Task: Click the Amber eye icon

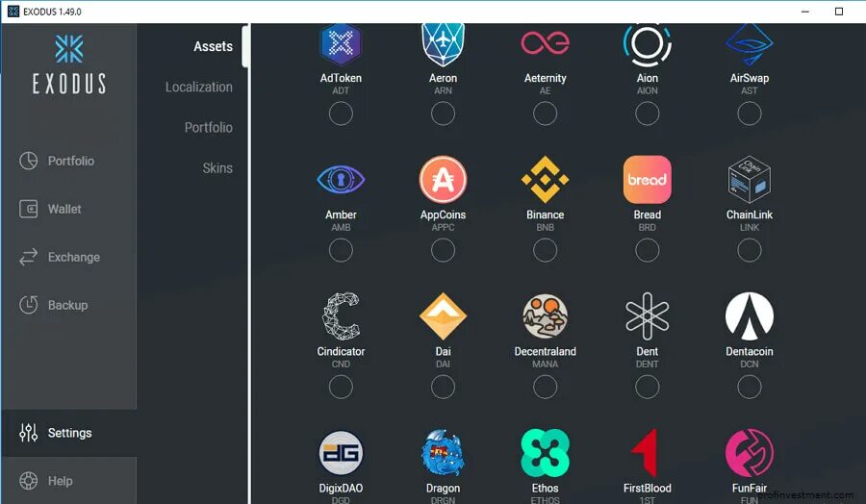Action: [341, 180]
